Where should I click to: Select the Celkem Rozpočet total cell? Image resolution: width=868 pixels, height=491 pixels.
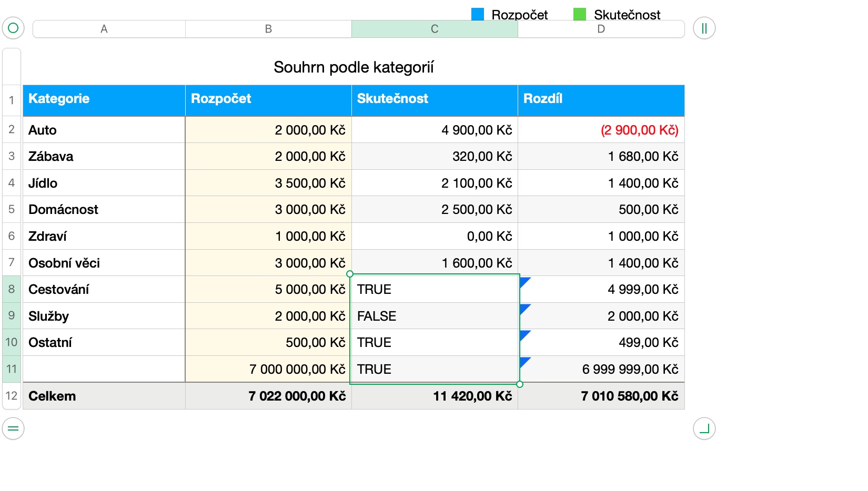tap(268, 396)
